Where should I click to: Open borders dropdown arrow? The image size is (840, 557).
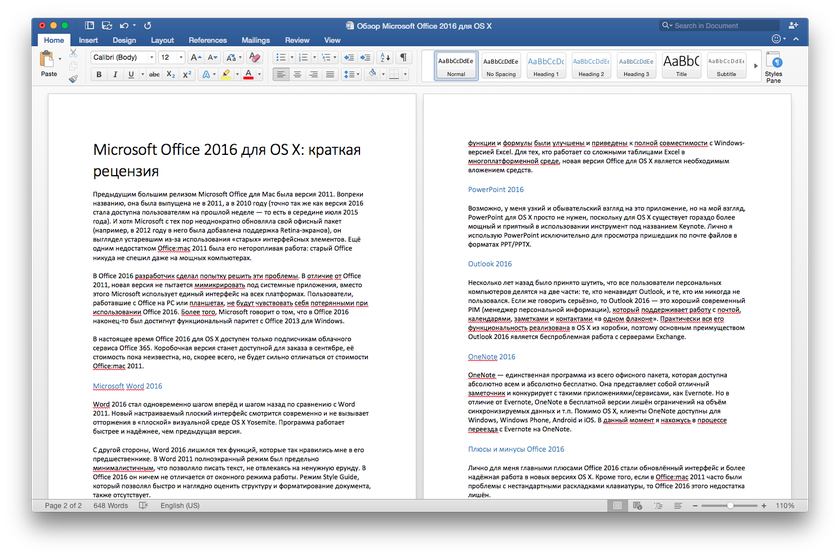pyautogui.click(x=405, y=74)
